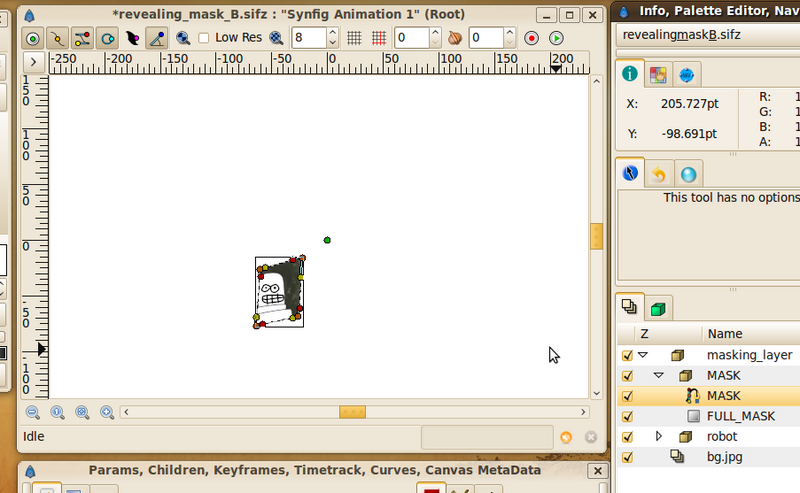
Task: Toggle the onion skin icon
Action: point(455,38)
